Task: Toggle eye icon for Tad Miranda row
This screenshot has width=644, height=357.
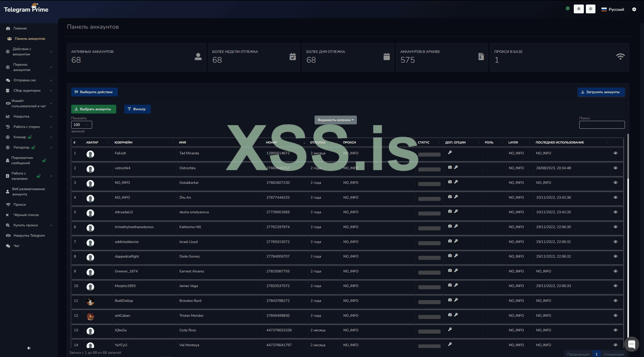Action: click(x=615, y=153)
